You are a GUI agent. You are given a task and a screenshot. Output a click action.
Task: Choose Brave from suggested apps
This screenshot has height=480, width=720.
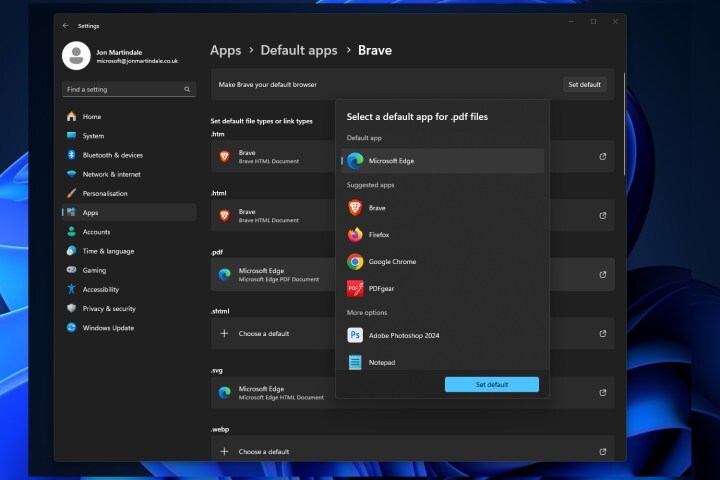coord(443,208)
